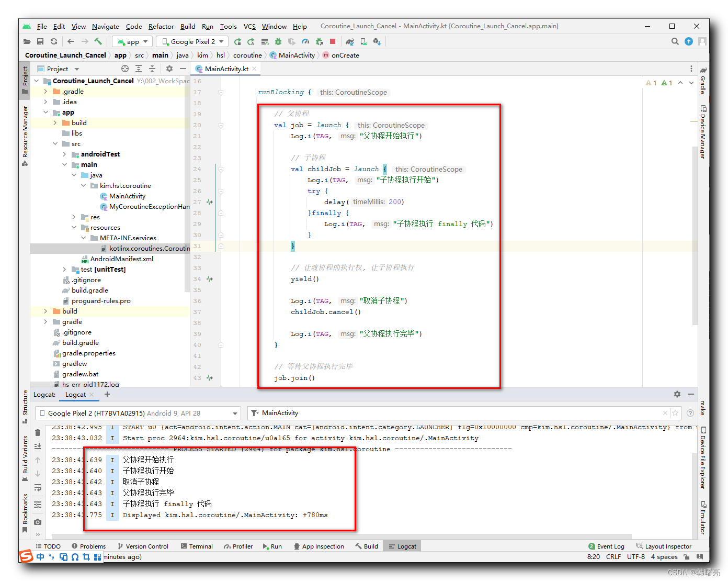The width and height of the screenshot is (728, 581).
Task: Open Gradle side panel
Action: (703, 81)
